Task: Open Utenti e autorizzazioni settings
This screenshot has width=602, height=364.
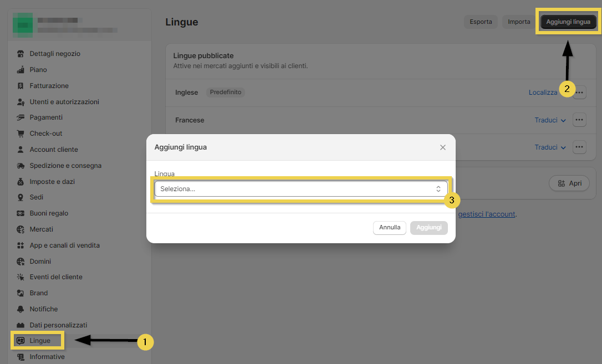Action: point(64,102)
